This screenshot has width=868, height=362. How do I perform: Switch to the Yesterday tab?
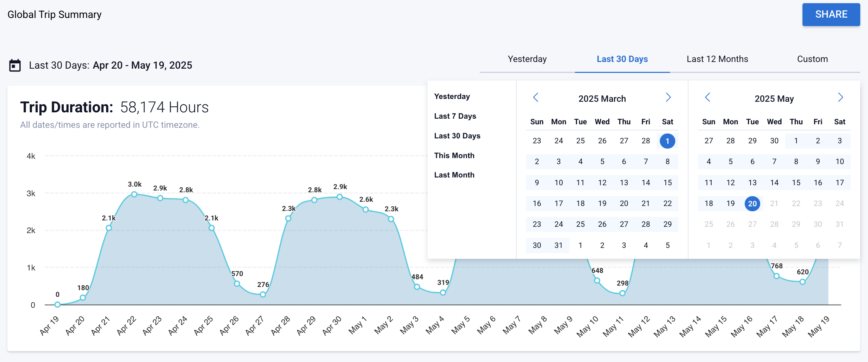click(527, 59)
